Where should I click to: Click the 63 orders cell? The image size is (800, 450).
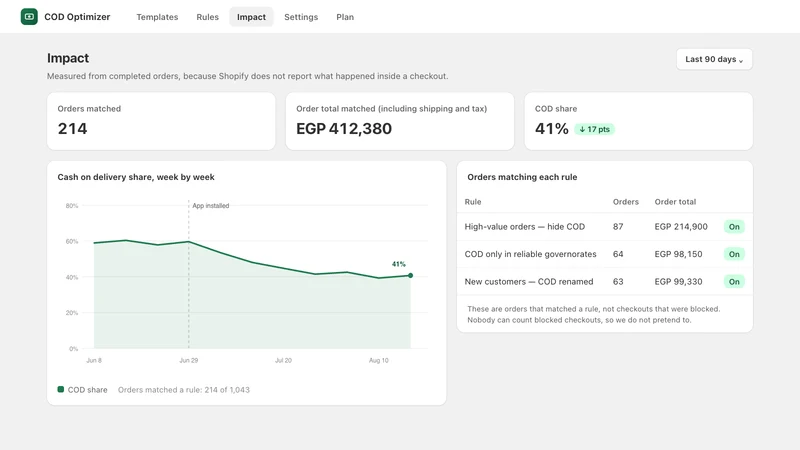coord(618,282)
